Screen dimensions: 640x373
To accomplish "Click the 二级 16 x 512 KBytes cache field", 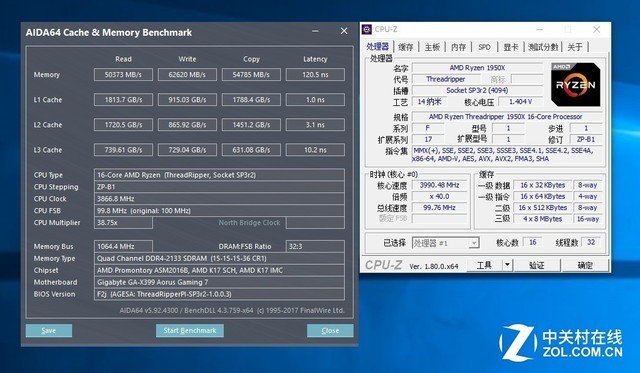I will click(542, 208).
